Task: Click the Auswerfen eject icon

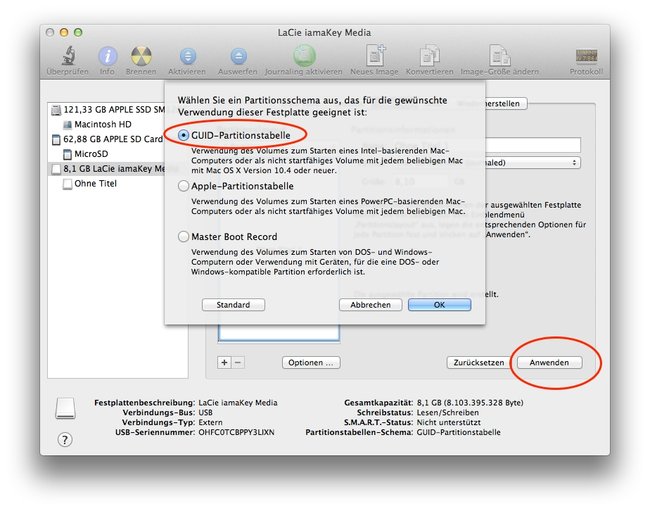Action: tap(238, 56)
